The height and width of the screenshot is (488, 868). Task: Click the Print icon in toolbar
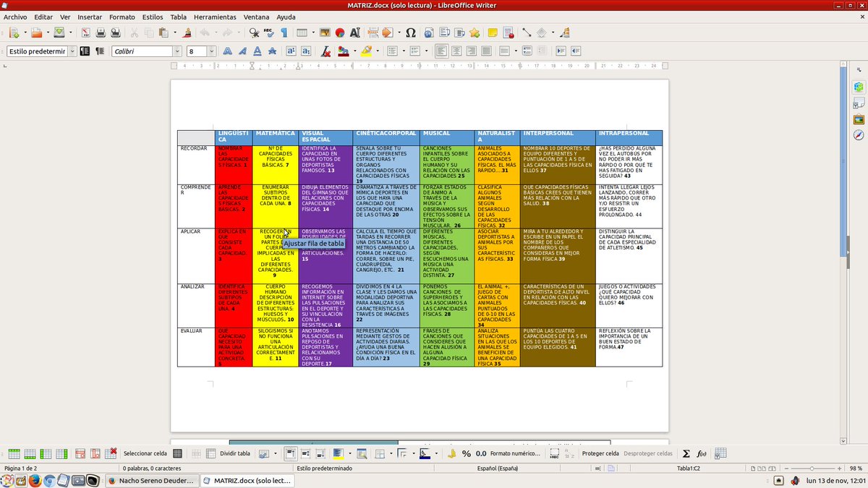pyautogui.click(x=101, y=33)
